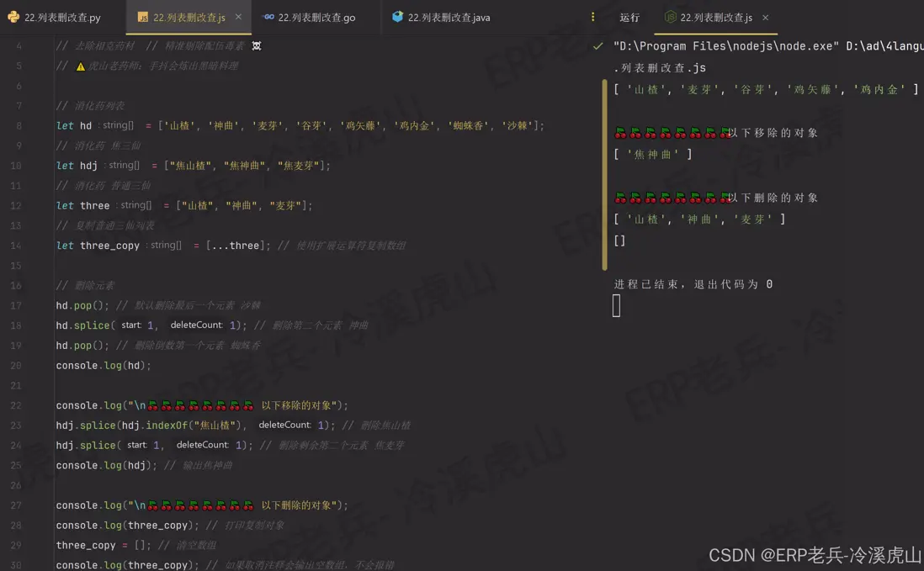Screen dimensions: 924x571
Task: Click the Node.js icon in the run console tab
Action: [669, 15]
